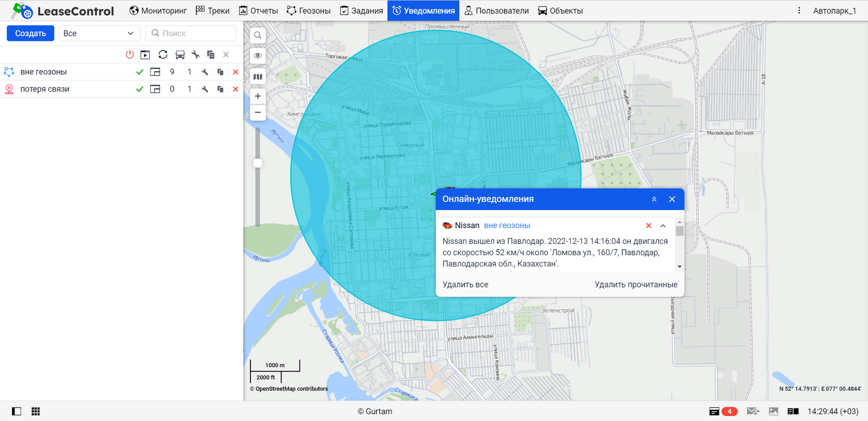Collapse all online notifications with double chevron
This screenshot has height=421, width=868.
pyautogui.click(x=654, y=199)
